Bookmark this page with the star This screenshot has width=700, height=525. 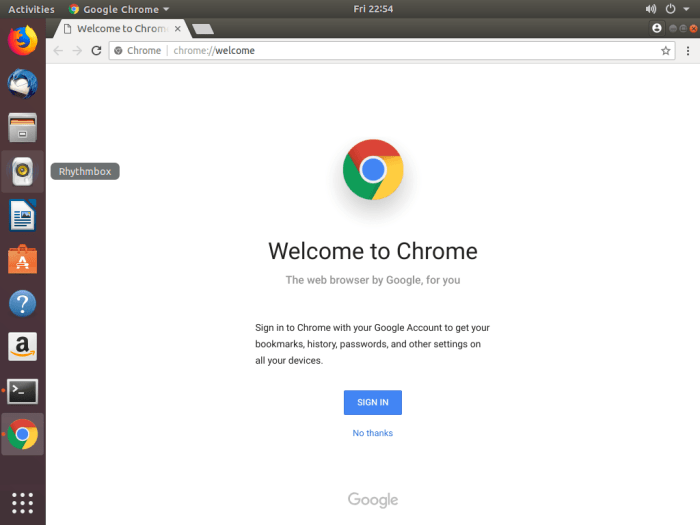point(666,50)
